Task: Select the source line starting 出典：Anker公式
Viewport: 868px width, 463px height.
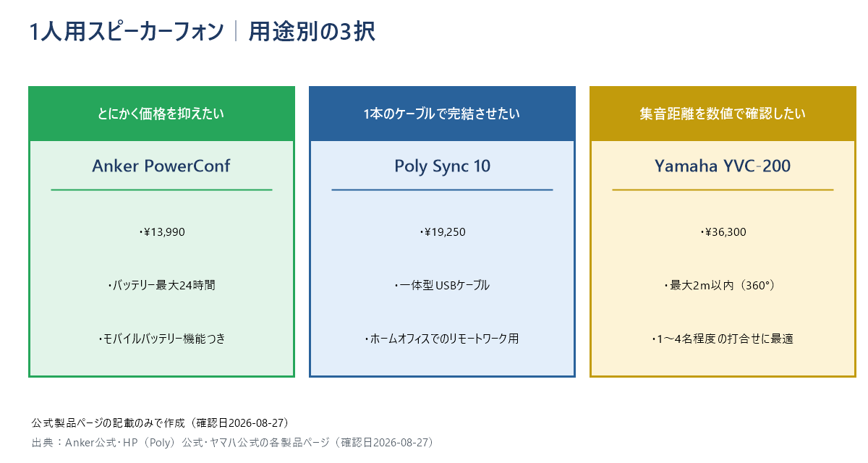Action: (232, 442)
